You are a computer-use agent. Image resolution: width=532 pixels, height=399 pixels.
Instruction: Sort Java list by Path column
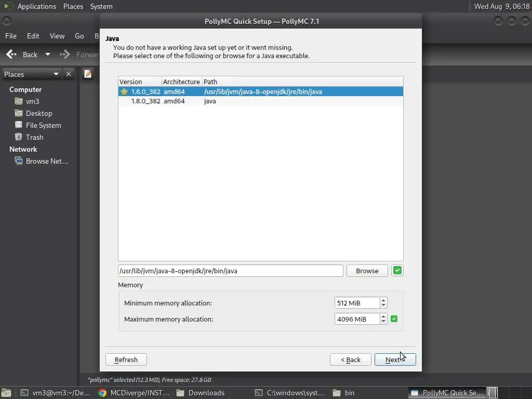(303, 82)
